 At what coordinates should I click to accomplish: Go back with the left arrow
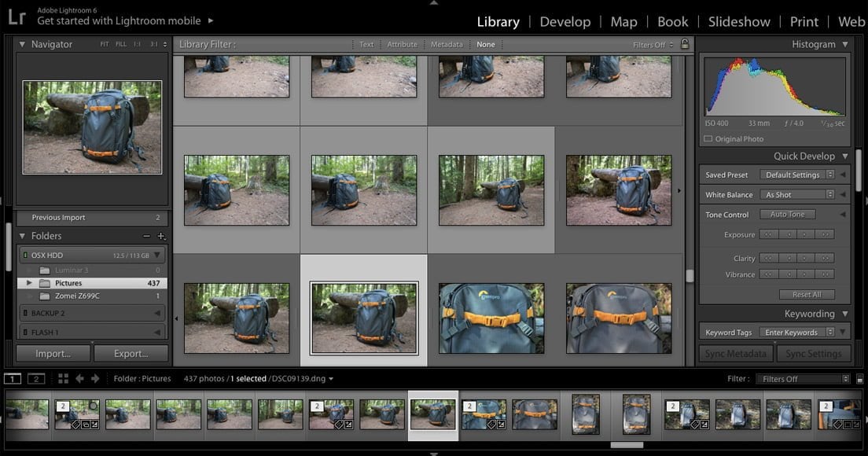coord(79,378)
